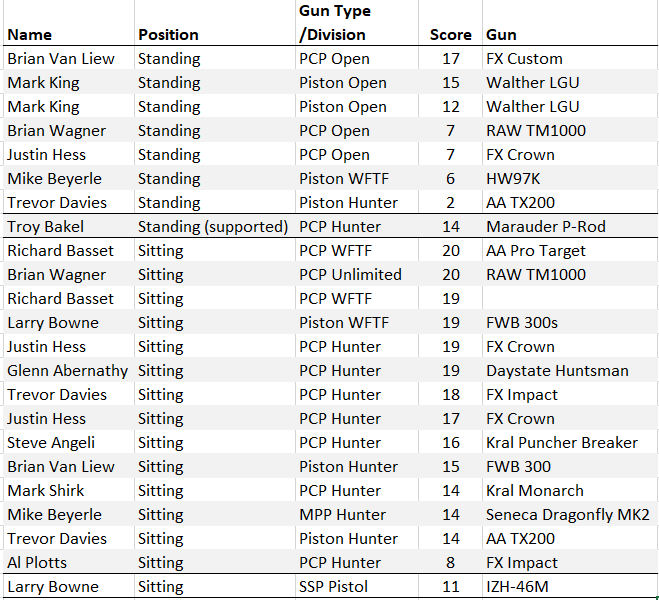Click the IZH-46M gun cell

pos(570,586)
